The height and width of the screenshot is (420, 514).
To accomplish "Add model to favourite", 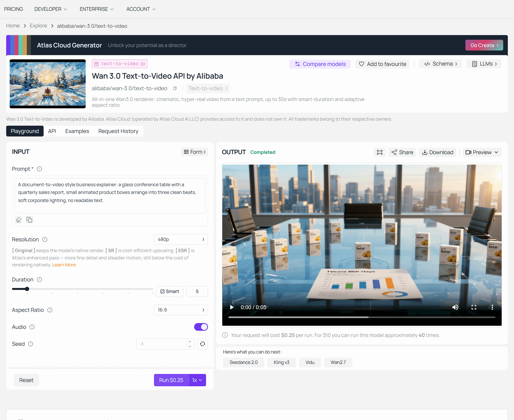I will coord(382,64).
